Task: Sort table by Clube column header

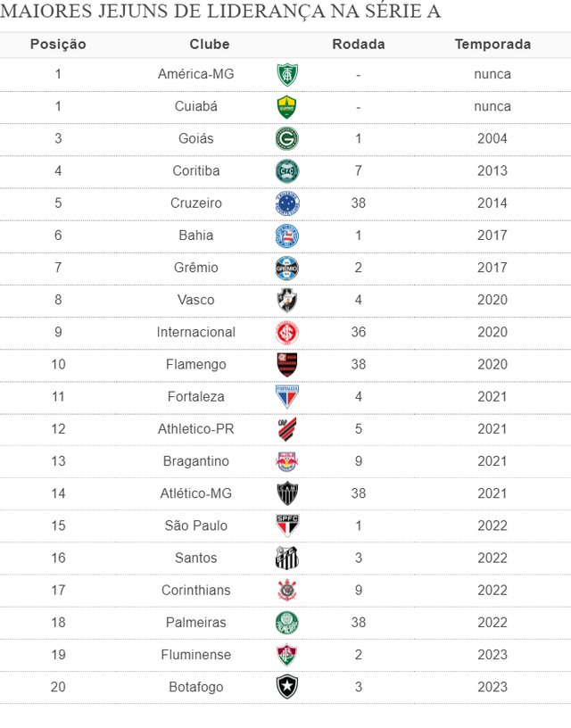Action: coord(210,45)
